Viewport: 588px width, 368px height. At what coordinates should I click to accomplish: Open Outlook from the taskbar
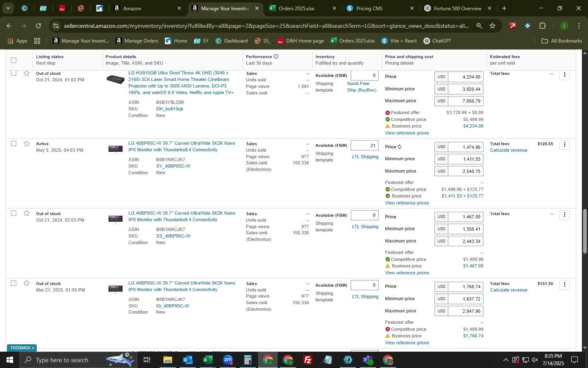pos(187,360)
